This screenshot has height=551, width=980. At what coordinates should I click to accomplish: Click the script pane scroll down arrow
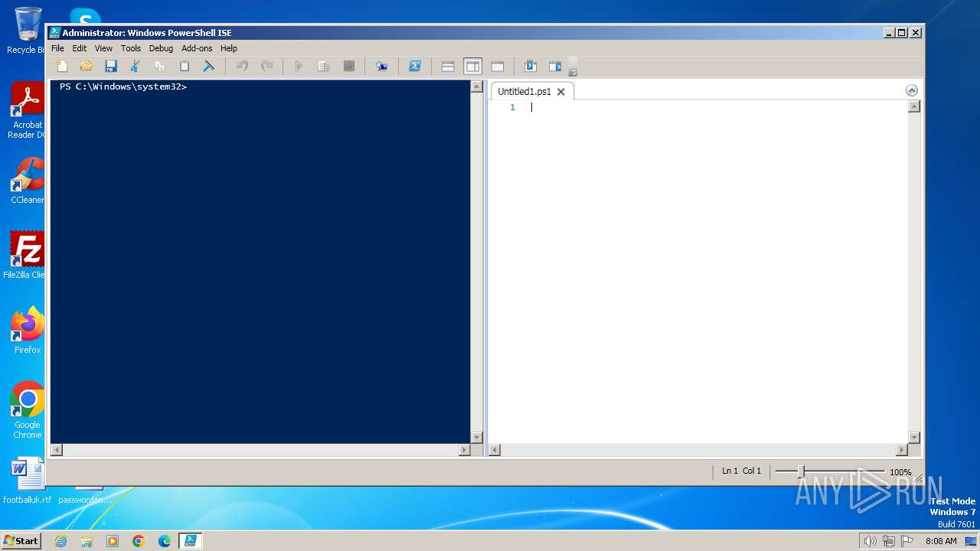tap(913, 438)
